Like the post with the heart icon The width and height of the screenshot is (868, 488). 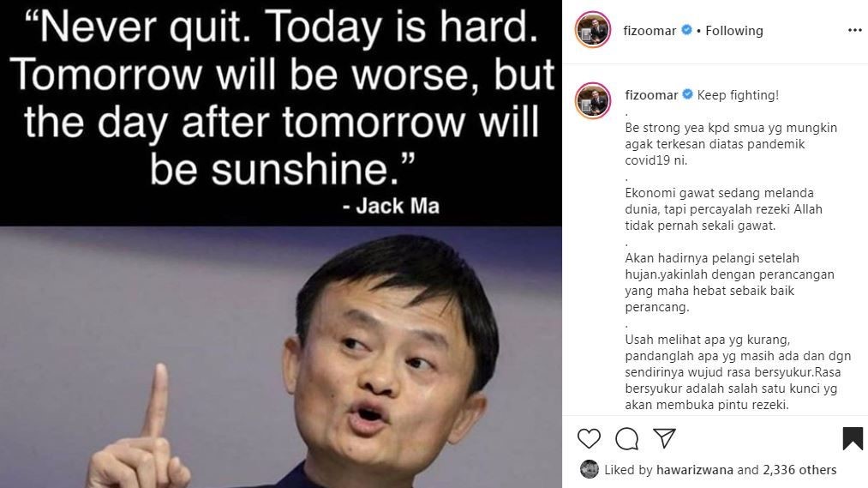coord(589,439)
